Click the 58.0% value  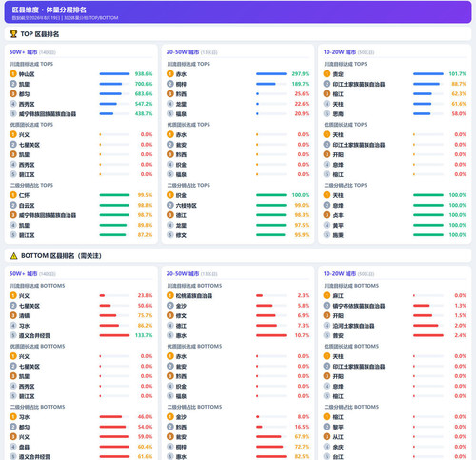(x=459, y=113)
